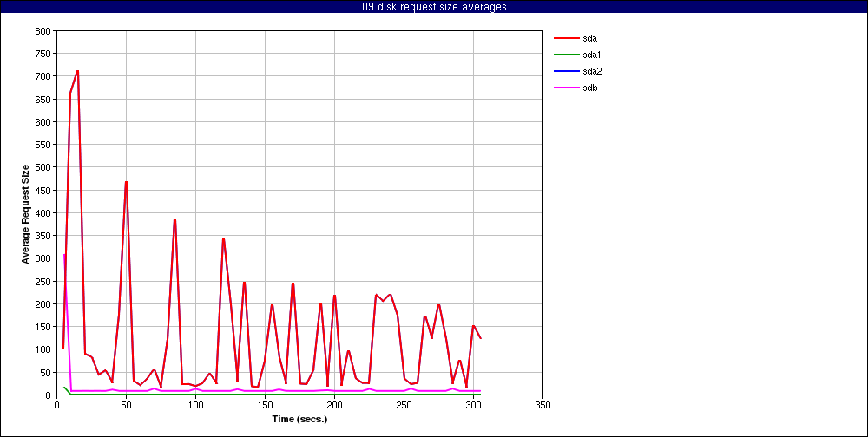
Task: Click the 200 x-axis tick label
Action: coord(334,405)
